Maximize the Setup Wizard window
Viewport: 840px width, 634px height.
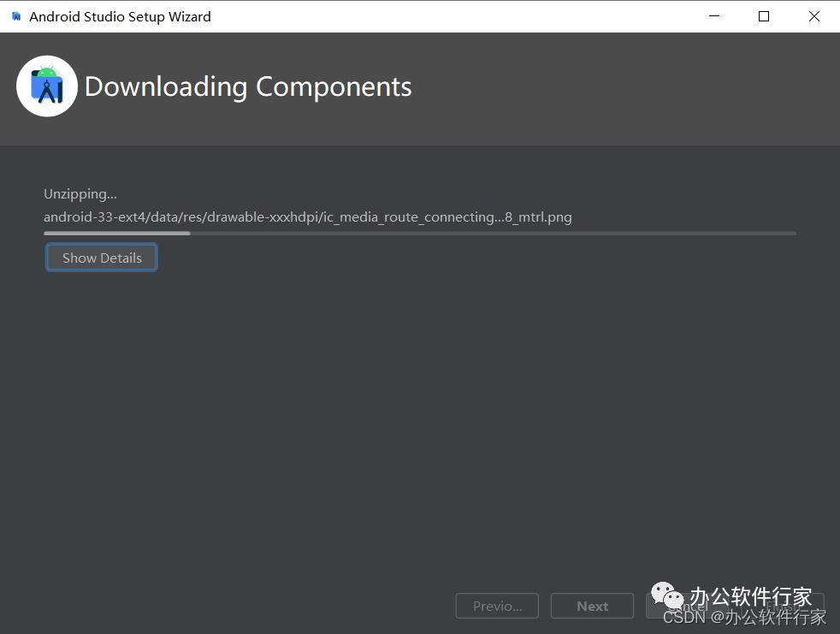click(764, 16)
